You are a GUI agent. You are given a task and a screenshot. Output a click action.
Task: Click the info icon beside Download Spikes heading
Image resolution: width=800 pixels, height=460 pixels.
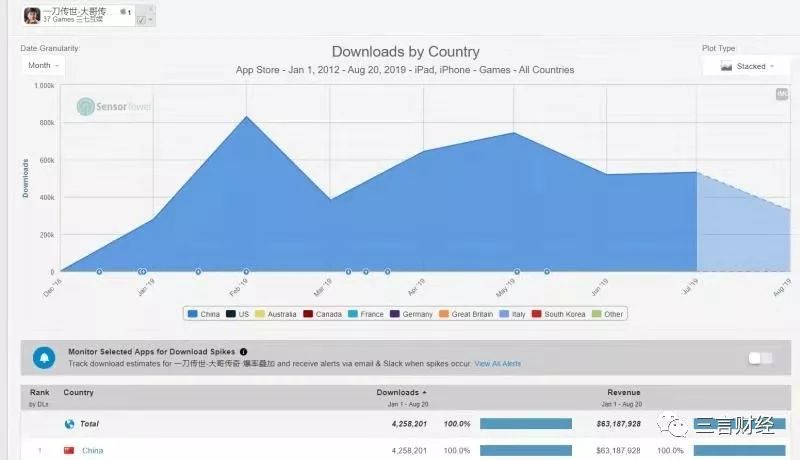(243, 352)
